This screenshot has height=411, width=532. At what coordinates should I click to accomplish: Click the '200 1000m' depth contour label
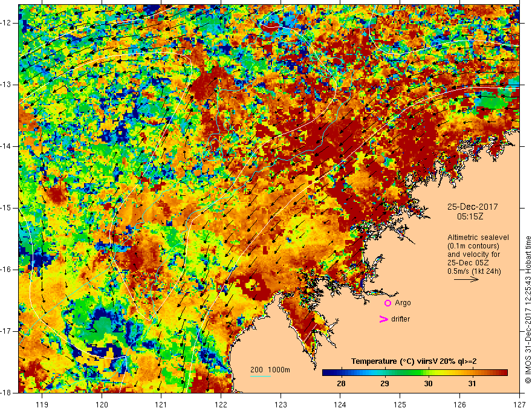[x=270, y=370]
